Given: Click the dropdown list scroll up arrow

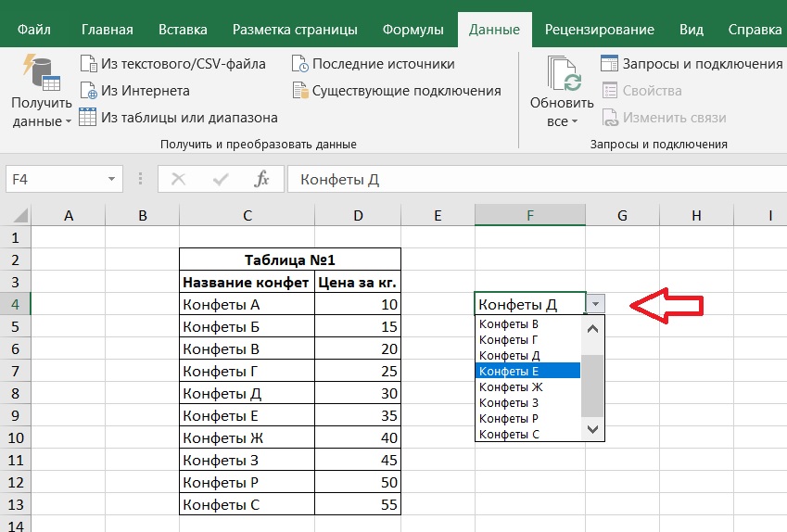Looking at the screenshot, I should tap(592, 329).
